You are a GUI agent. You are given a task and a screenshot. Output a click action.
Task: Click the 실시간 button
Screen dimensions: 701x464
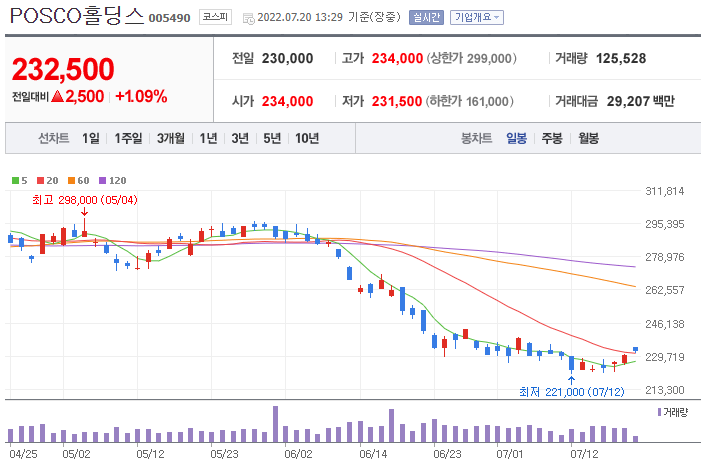pyautogui.click(x=426, y=17)
